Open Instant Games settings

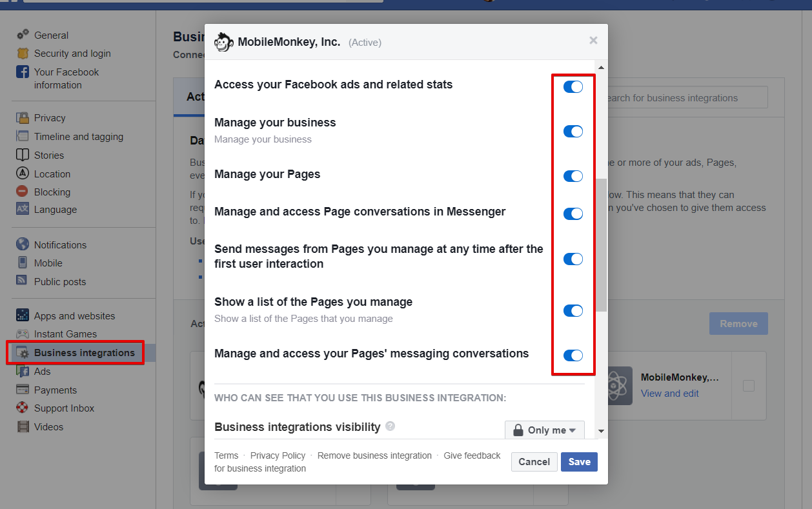pyautogui.click(x=65, y=334)
